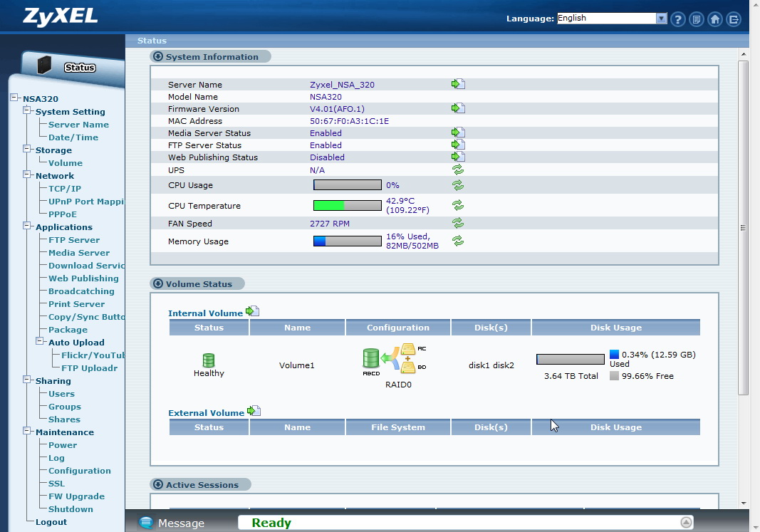Click the RAID0 configuration diagram icon
760x532 pixels.
[x=395, y=360]
